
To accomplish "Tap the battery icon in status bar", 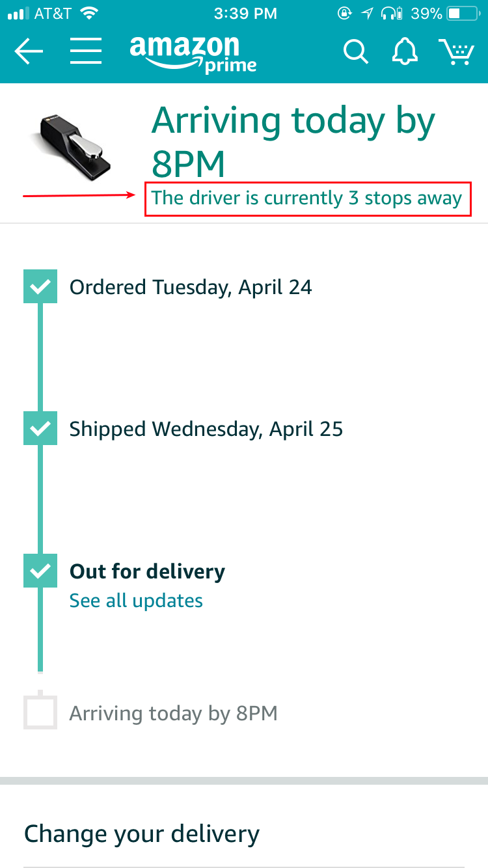I will 463,13.
